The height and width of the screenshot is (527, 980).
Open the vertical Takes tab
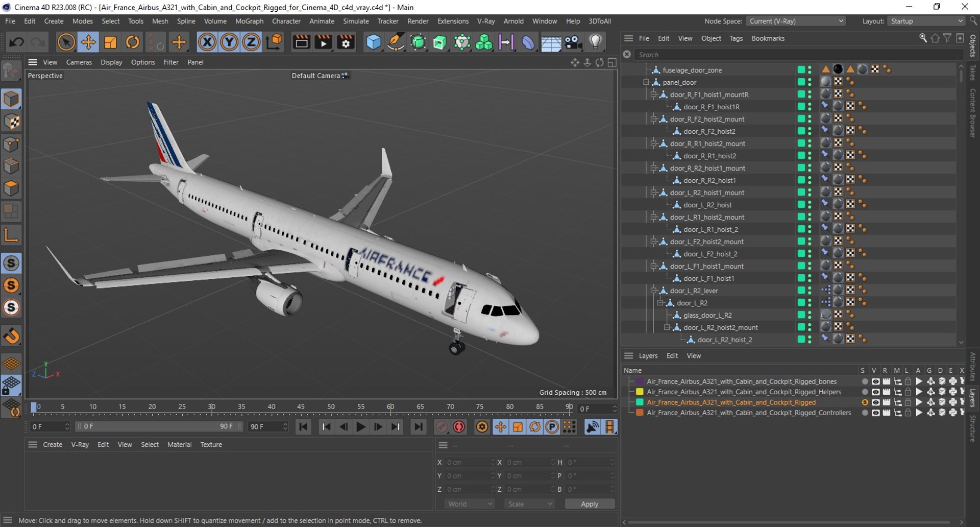pyautogui.click(x=972, y=73)
